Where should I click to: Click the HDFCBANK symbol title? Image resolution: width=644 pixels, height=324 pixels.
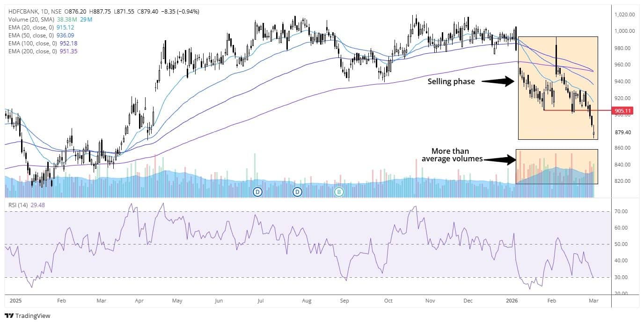coord(23,11)
